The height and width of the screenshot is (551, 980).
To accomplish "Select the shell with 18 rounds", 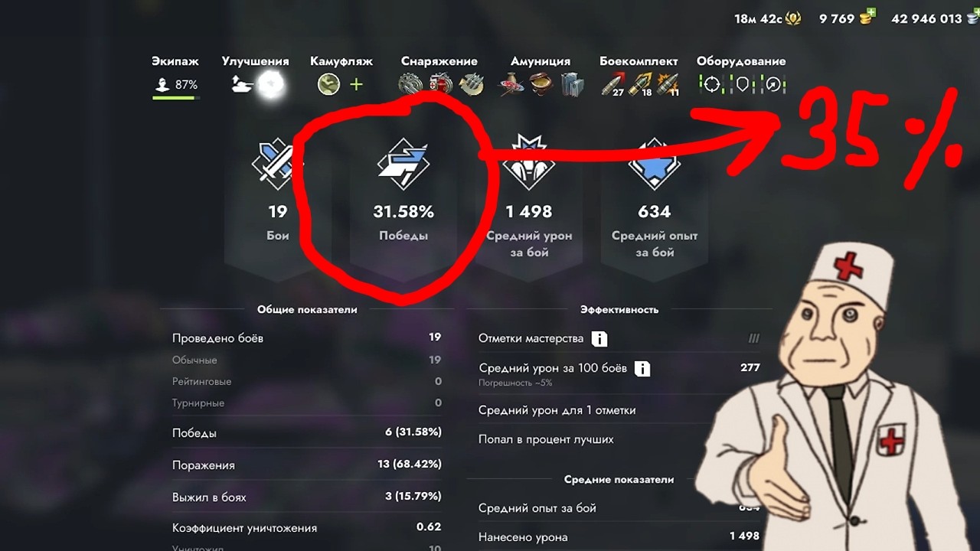I will [x=641, y=84].
